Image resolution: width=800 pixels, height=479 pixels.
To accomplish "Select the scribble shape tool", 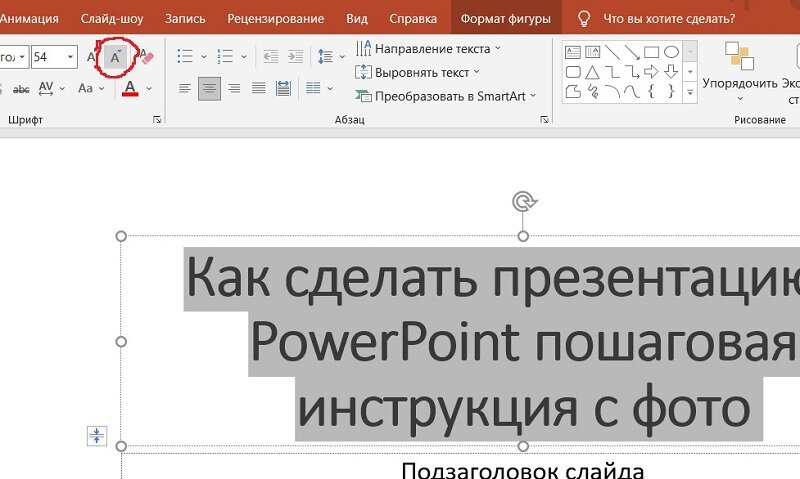I will pyautogui.click(x=592, y=92).
